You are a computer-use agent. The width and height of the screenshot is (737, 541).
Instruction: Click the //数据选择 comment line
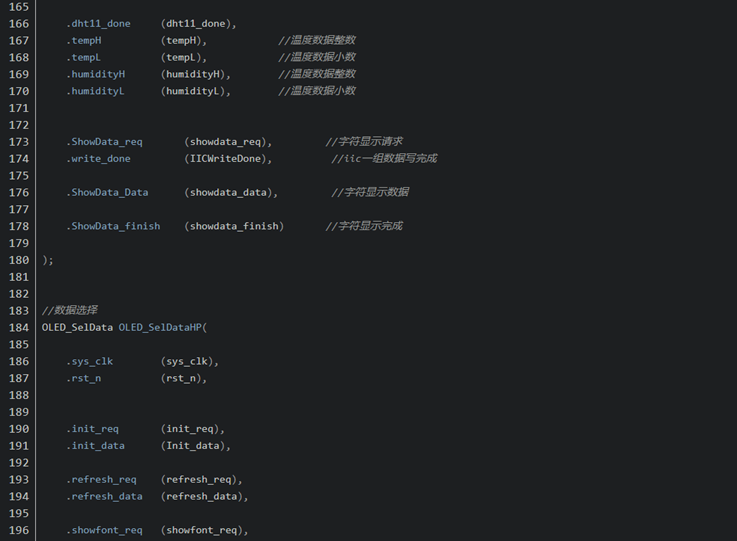click(69, 310)
